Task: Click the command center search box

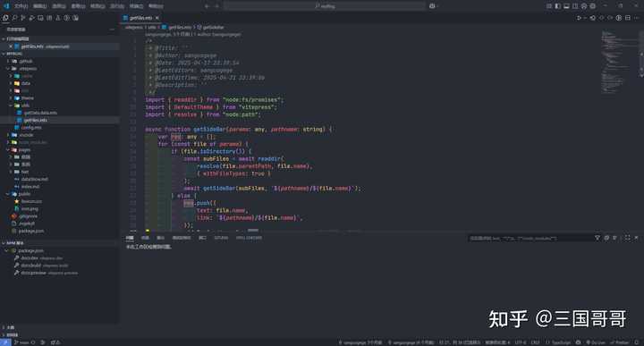Action: click(325, 5)
